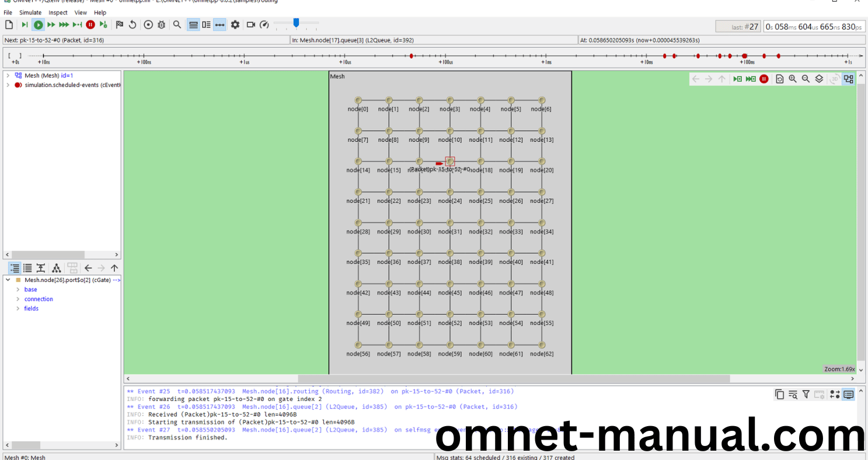Expand the simulation.scheduled-events tree item

point(8,85)
